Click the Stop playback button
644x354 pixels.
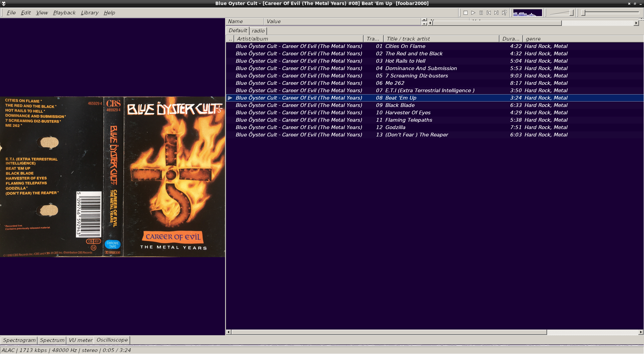pos(466,13)
